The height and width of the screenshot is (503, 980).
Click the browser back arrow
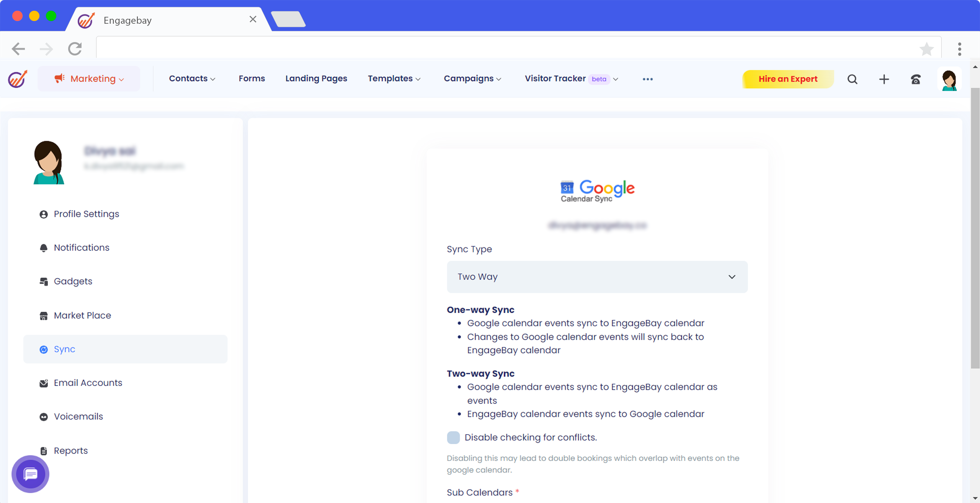[x=18, y=49]
